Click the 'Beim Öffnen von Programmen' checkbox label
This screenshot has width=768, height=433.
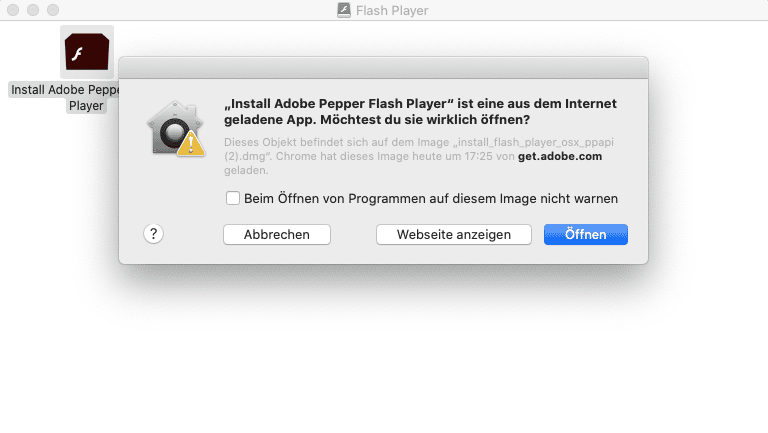coord(431,198)
